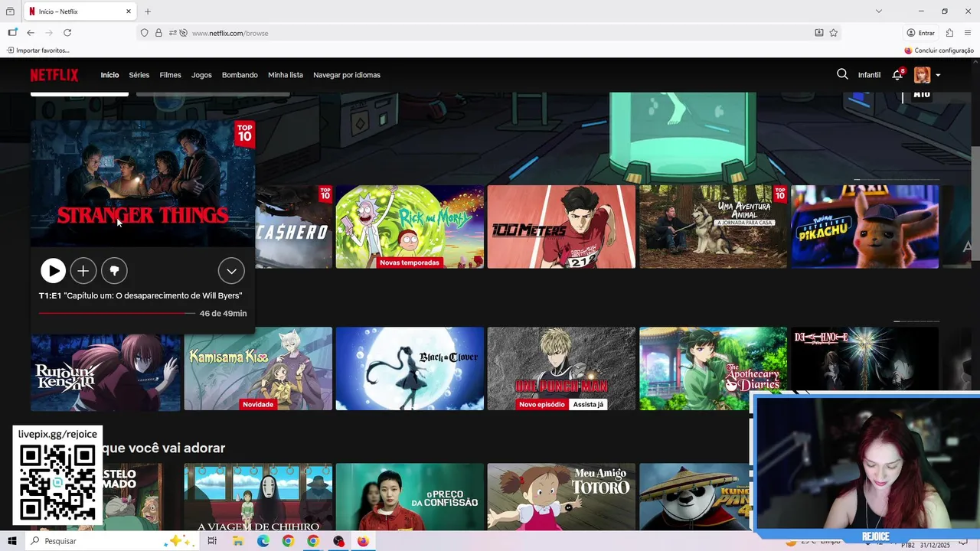Click Novidade badge on Kamisama Kiss

click(x=258, y=404)
